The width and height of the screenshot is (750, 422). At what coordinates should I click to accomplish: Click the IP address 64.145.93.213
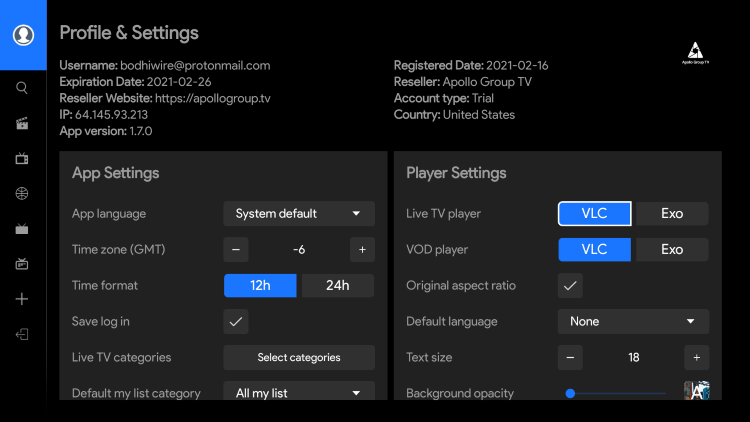111,115
